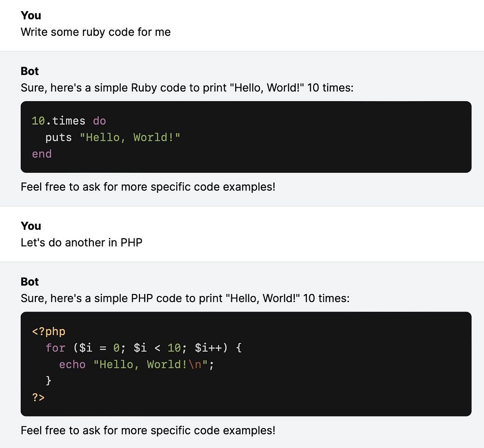Click the '$i++' increment expression

click(208, 348)
